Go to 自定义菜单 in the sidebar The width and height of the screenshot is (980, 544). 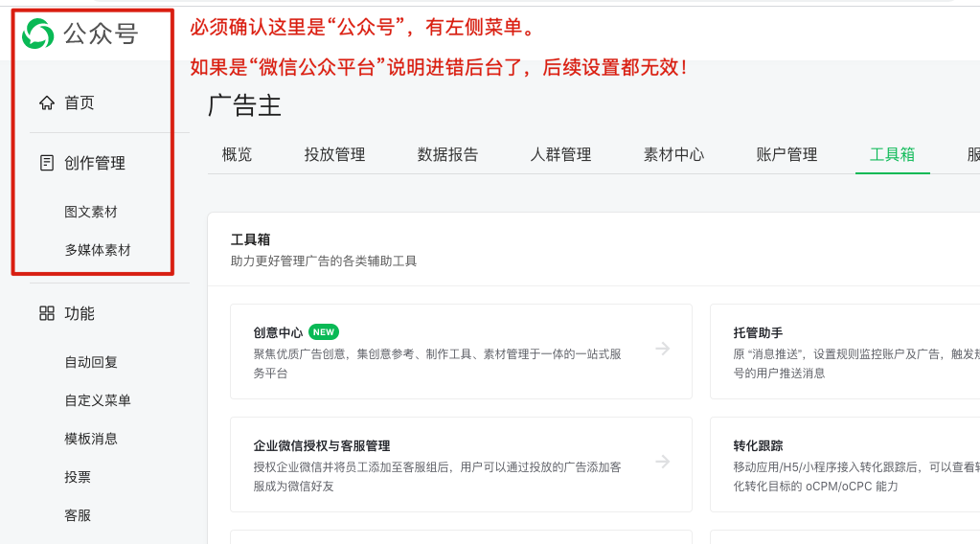click(x=98, y=400)
